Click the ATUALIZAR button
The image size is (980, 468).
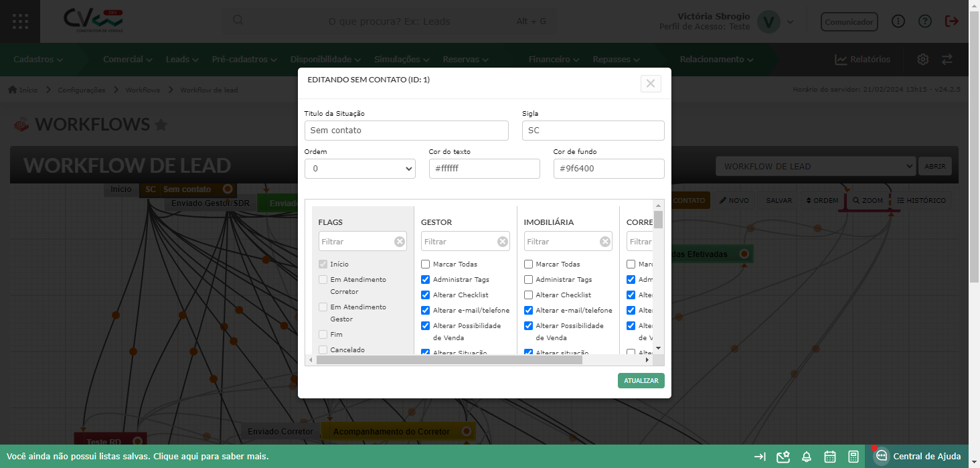click(641, 381)
